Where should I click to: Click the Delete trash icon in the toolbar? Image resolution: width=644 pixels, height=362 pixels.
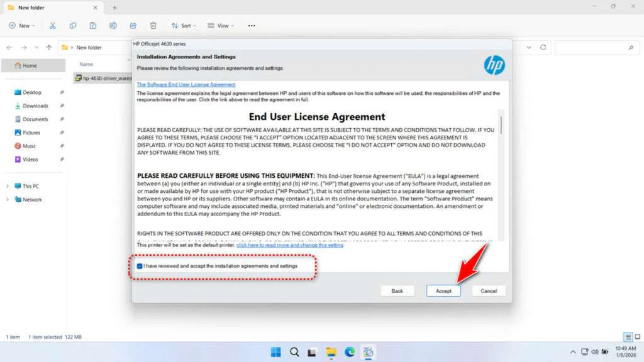[x=153, y=25]
